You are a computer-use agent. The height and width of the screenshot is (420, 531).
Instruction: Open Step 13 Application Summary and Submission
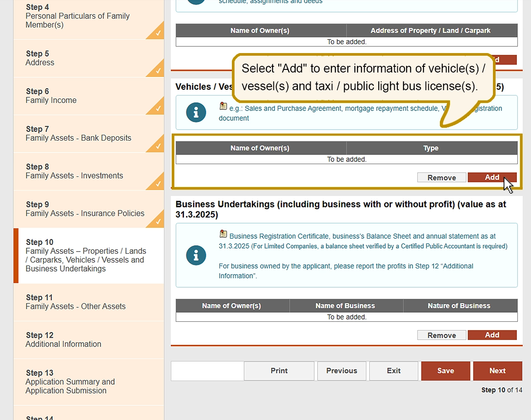click(x=88, y=382)
